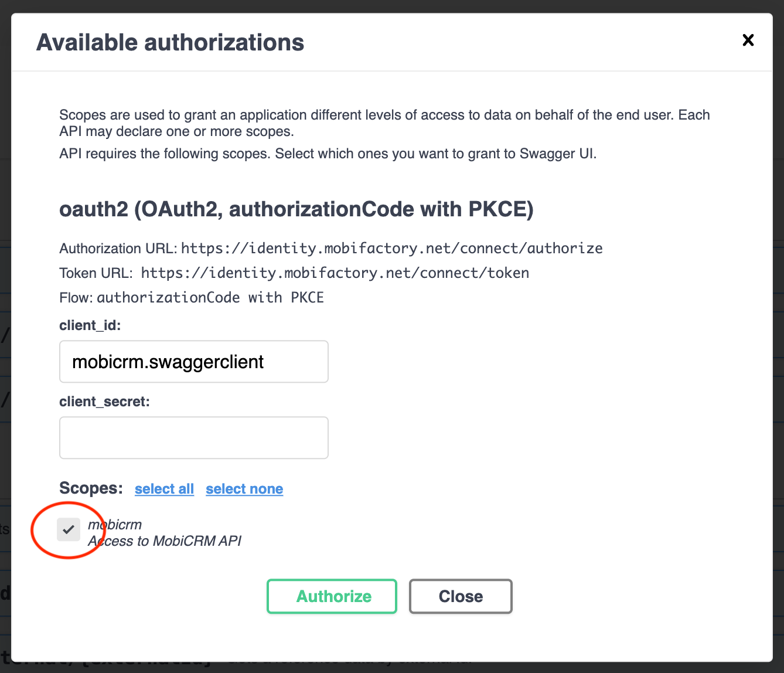Click the Token URL address text
Viewport: 784px width, 673px height.
[335, 273]
